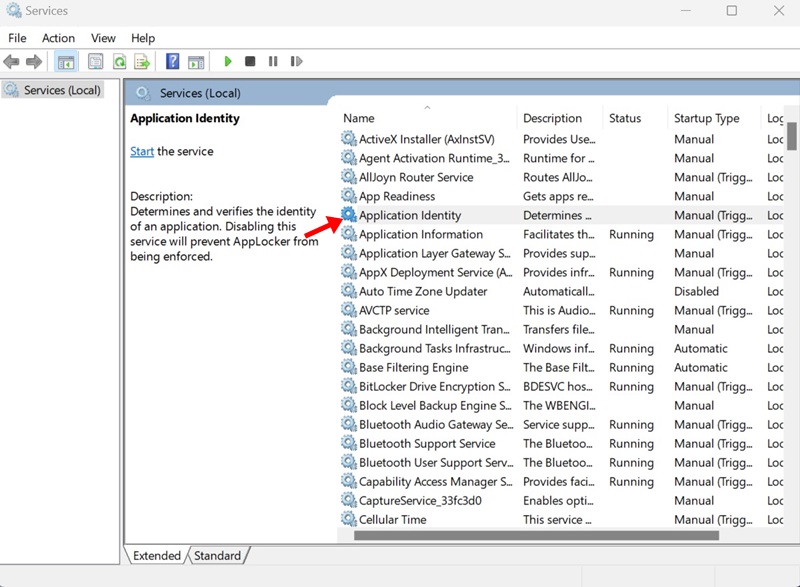Switch to the Standard tab

(217, 555)
